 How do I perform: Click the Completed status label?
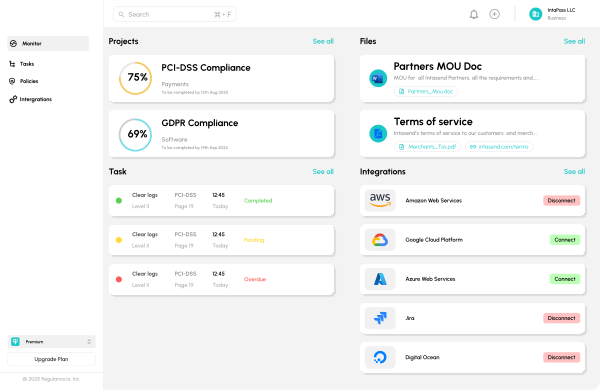point(258,201)
